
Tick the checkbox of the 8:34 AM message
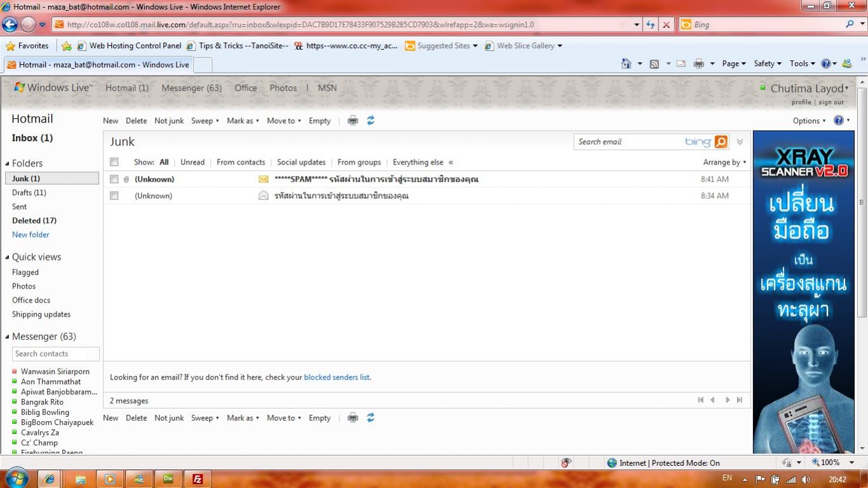click(x=114, y=196)
